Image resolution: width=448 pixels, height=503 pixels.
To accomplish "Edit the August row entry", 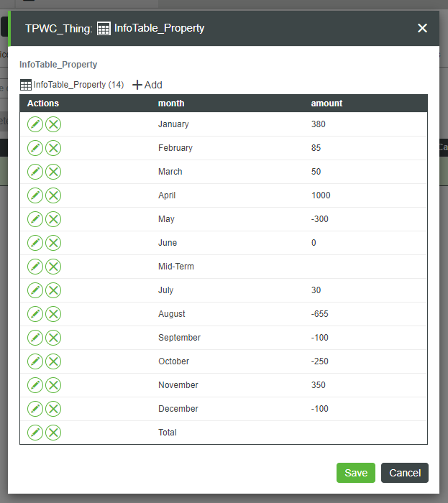I will pyautogui.click(x=35, y=314).
